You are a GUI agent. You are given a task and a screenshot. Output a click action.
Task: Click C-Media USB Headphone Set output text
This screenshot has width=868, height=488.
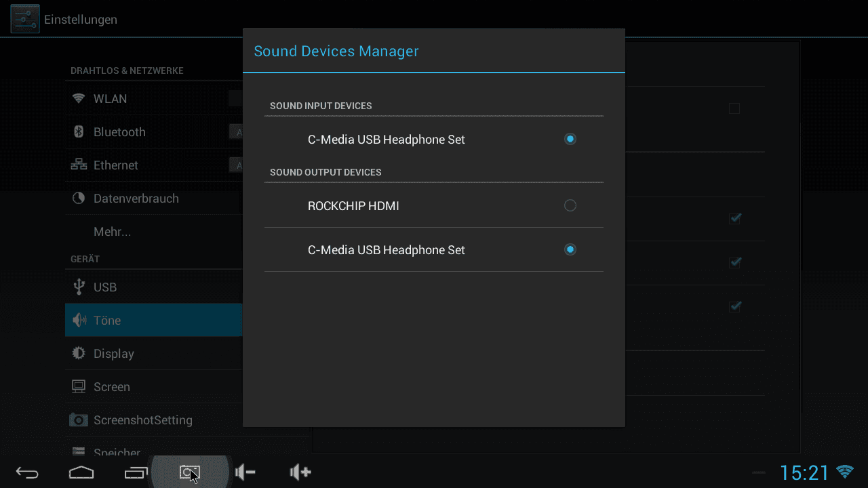click(x=387, y=250)
